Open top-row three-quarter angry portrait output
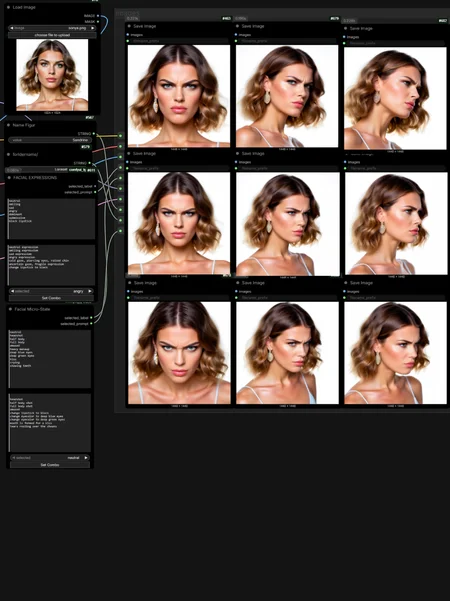Viewport: 450px width, 601px height. click(287, 96)
